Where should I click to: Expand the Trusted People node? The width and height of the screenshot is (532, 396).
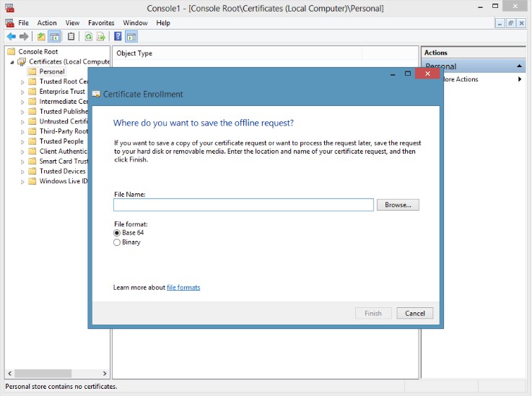click(x=22, y=141)
